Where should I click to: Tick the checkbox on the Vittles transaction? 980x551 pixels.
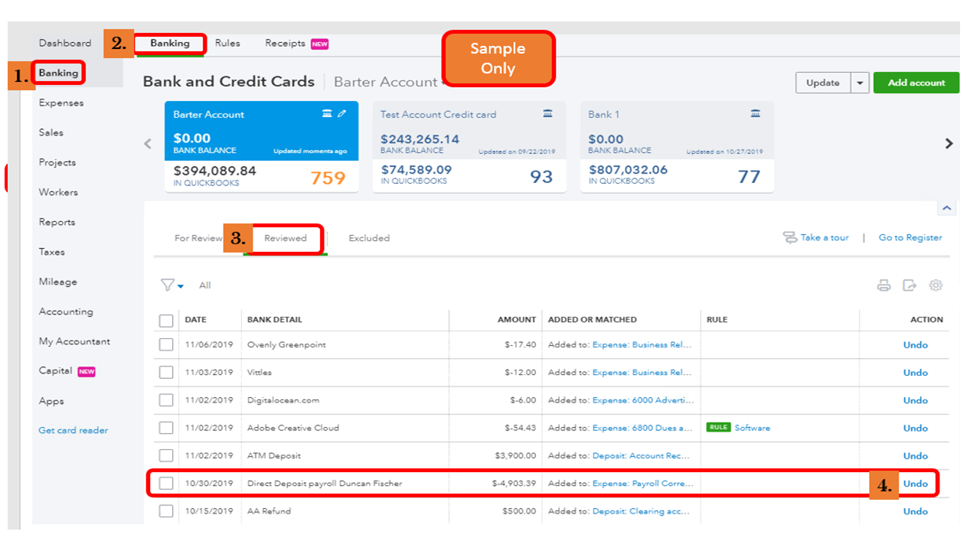point(166,373)
